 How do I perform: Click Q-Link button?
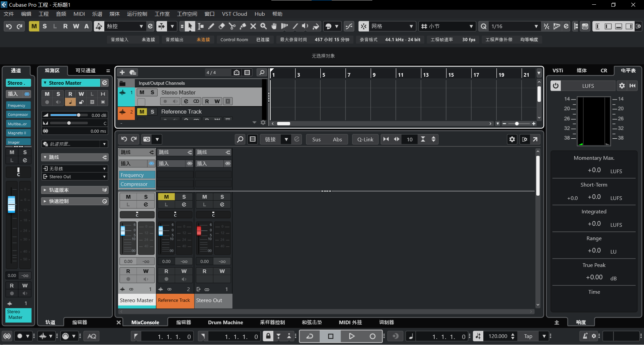coord(365,139)
